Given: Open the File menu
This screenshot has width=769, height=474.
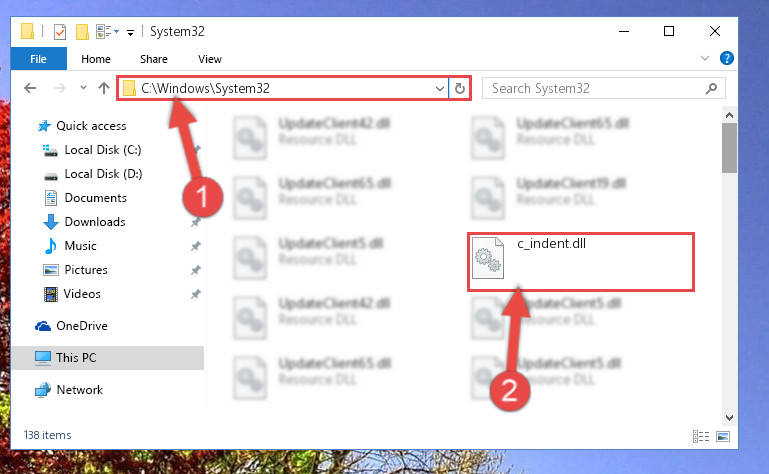Looking at the screenshot, I should coord(38,59).
